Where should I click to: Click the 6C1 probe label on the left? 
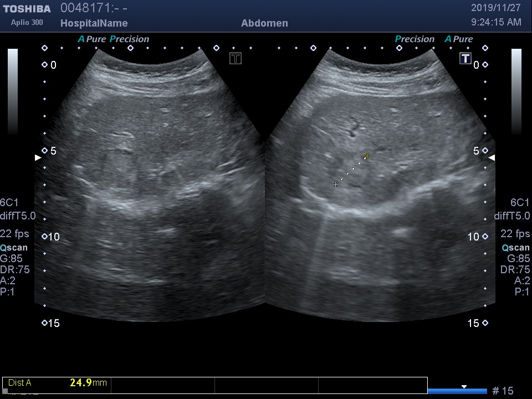[x=9, y=203]
